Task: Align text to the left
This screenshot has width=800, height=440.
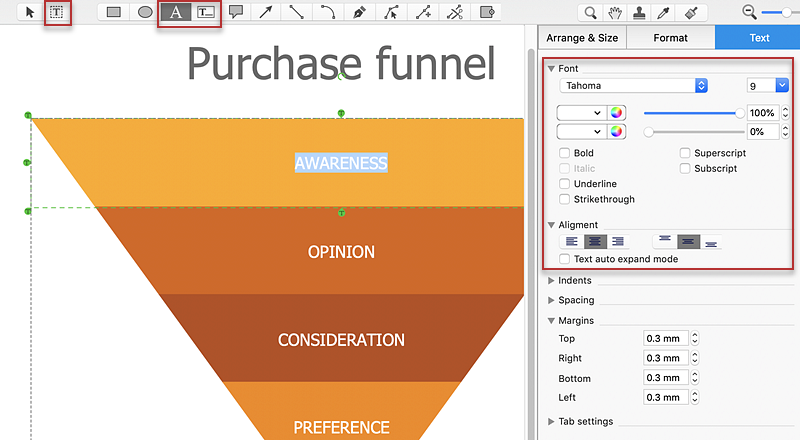Action: (x=571, y=241)
